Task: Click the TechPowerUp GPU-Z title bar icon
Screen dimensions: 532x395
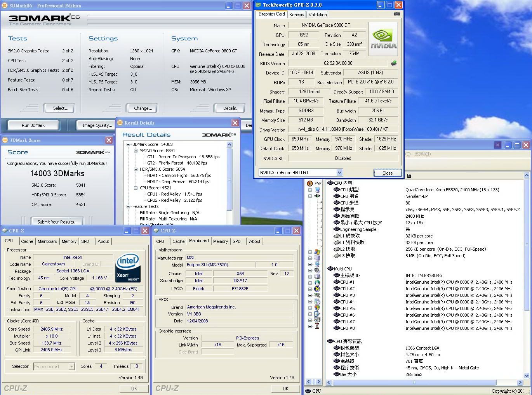Action: click(x=258, y=5)
